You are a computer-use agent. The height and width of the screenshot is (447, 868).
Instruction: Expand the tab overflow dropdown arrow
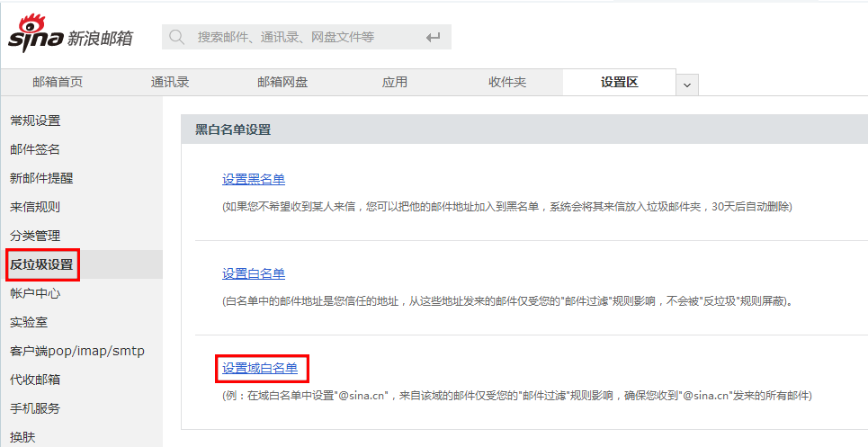tap(686, 85)
